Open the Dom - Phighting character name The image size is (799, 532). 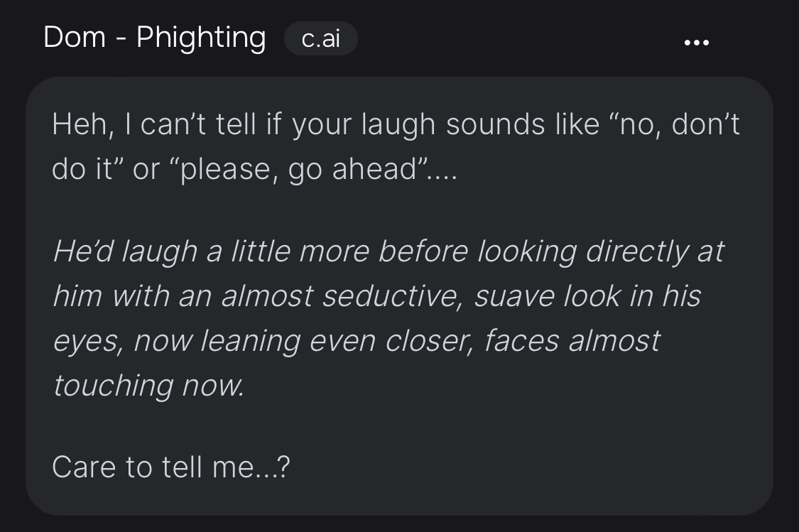155,38
